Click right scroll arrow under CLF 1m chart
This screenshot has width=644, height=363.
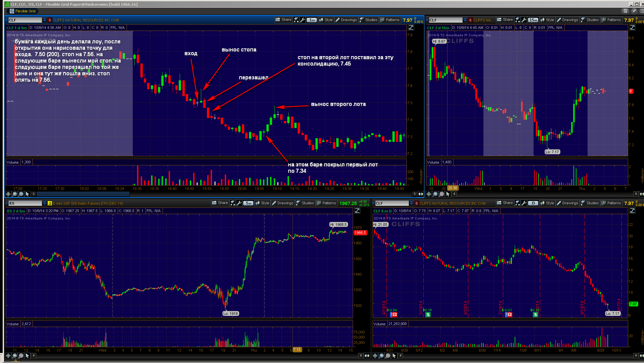coord(415,194)
